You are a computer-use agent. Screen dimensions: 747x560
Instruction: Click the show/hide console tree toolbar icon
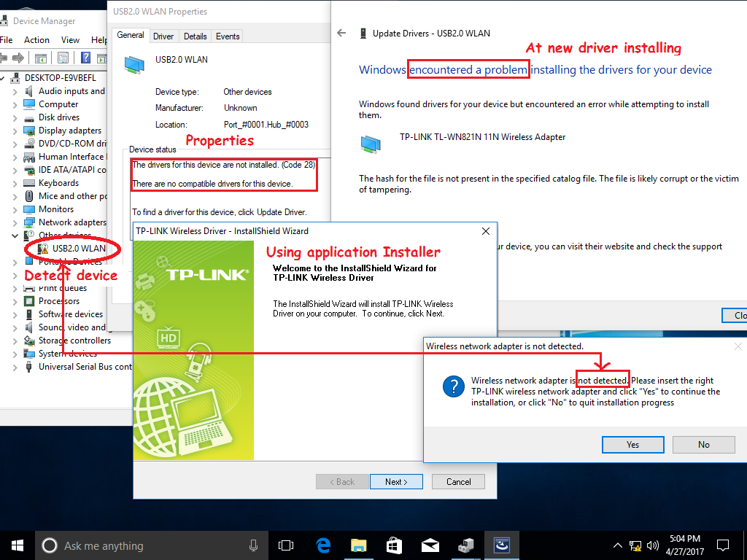(41, 58)
